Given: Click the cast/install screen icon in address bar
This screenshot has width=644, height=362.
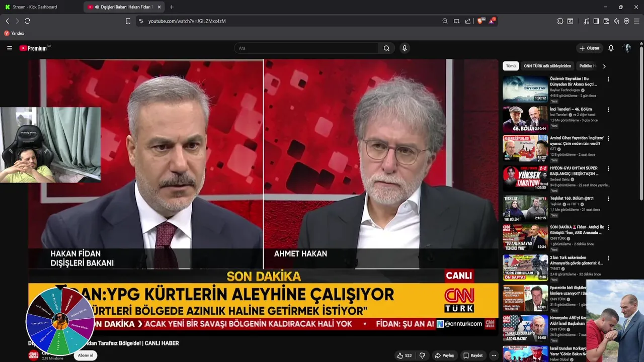Looking at the screenshot, I should point(456,21).
